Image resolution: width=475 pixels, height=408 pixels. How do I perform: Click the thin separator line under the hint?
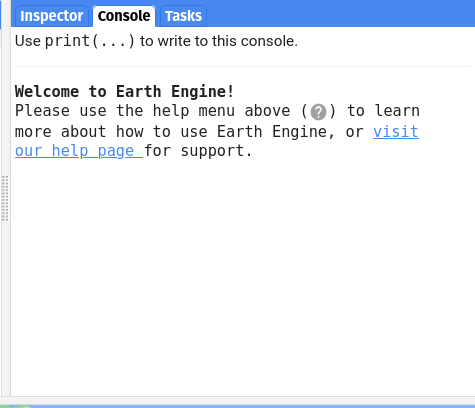(x=243, y=66)
